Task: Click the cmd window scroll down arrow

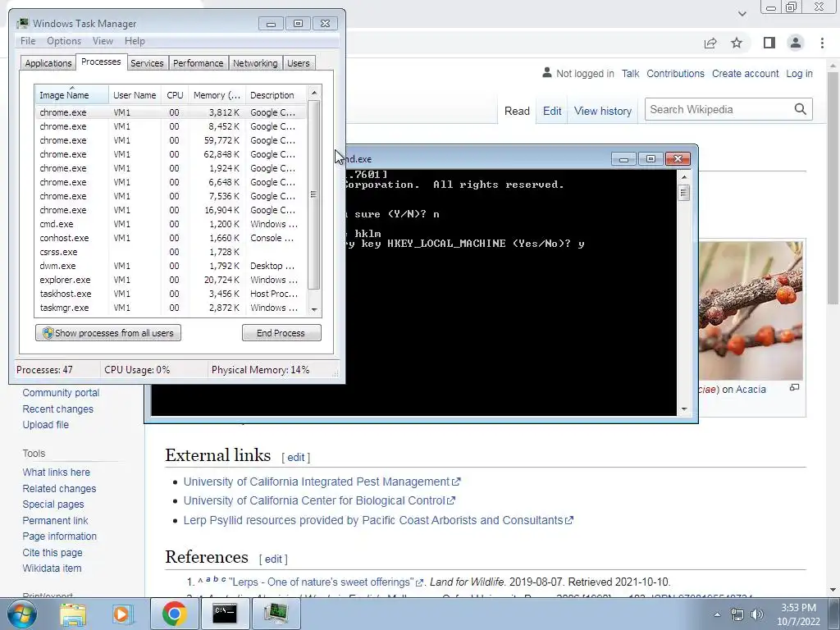Action: pyautogui.click(x=683, y=409)
